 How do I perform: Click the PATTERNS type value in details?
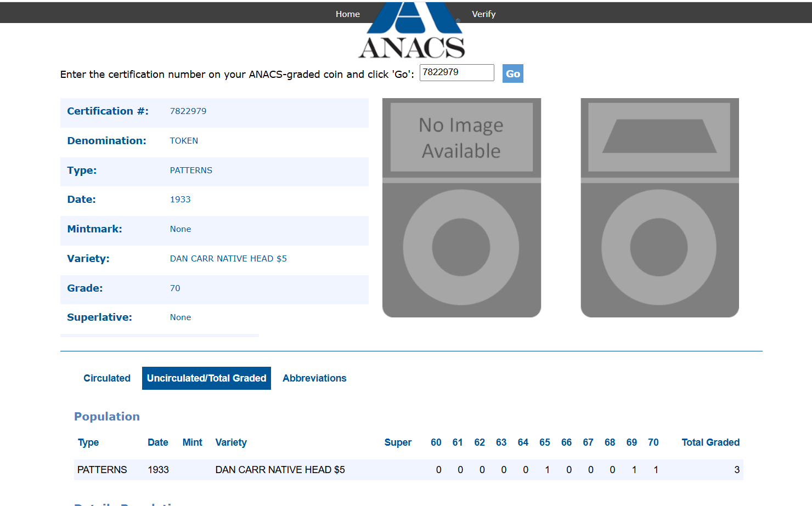coord(191,170)
